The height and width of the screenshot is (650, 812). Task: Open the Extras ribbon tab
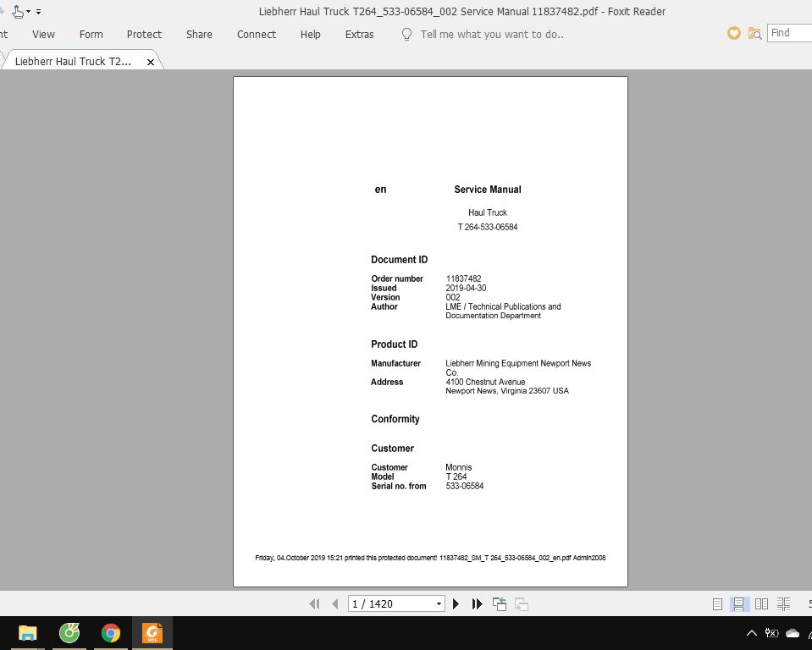coord(359,34)
